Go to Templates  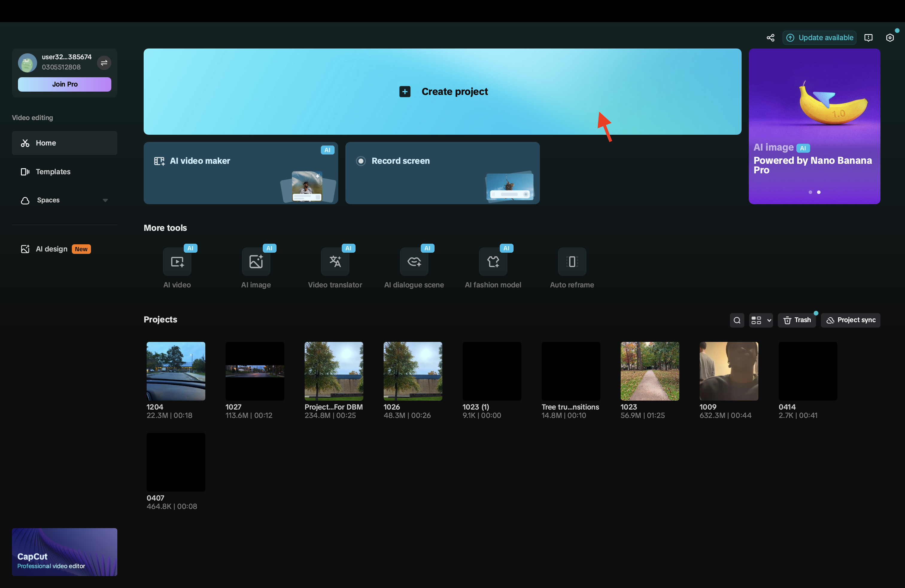pyautogui.click(x=53, y=172)
